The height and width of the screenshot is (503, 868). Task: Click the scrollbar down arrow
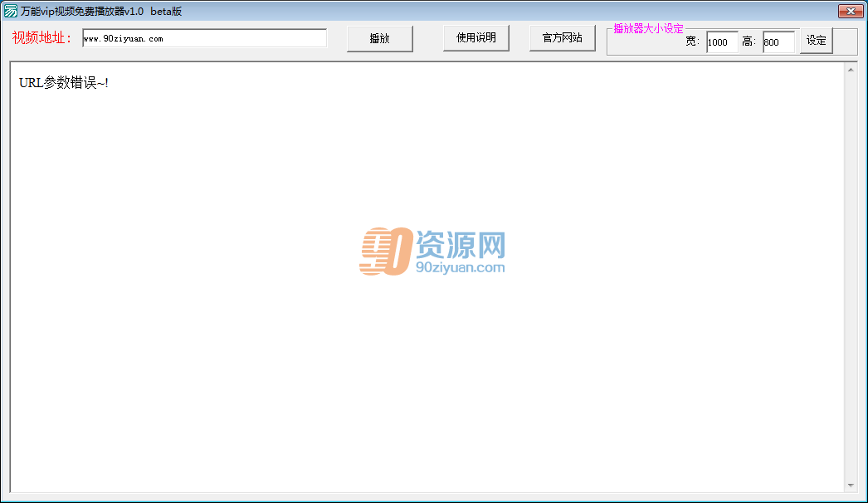click(851, 486)
